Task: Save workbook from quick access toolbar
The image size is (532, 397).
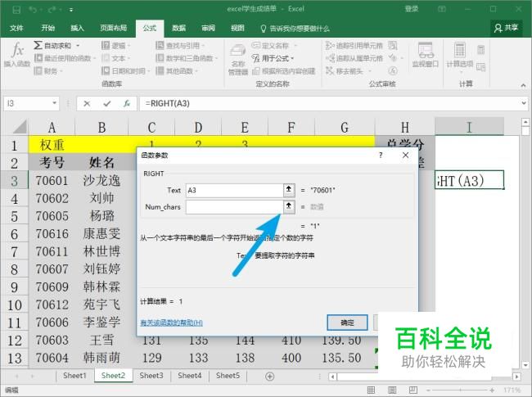Action: (x=16, y=10)
